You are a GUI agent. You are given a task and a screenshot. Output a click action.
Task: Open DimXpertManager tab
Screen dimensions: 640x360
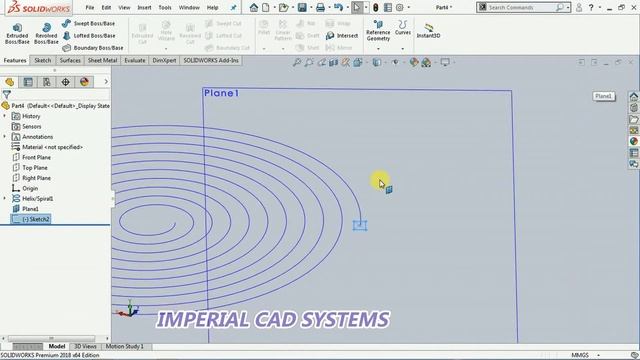65,82
